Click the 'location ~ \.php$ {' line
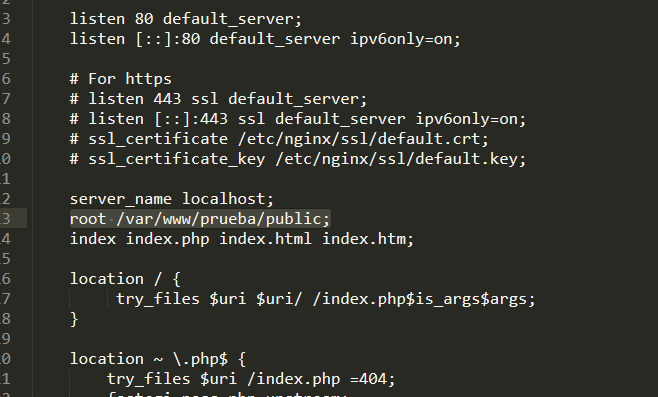Screen dimensions: 658x397 tap(158, 359)
